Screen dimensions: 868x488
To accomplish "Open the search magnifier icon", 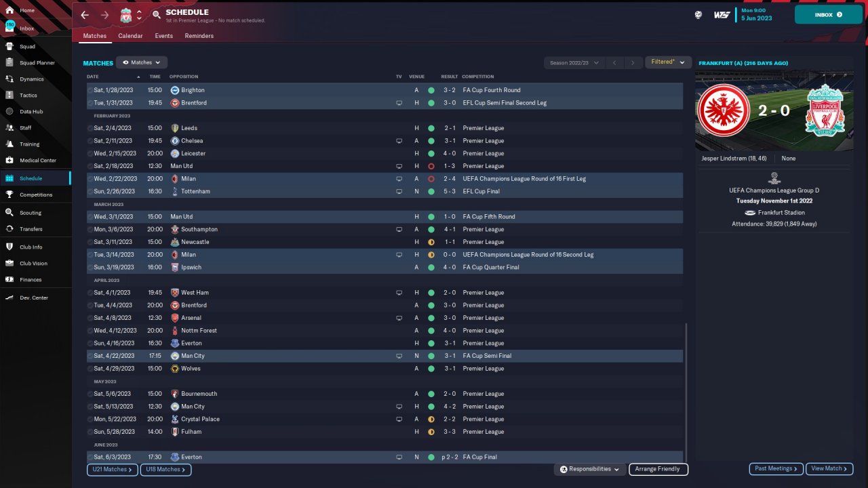I will pos(157,15).
